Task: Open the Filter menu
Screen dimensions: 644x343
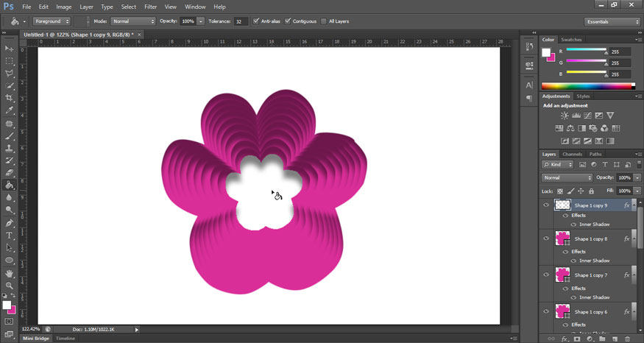Action: 150,7
